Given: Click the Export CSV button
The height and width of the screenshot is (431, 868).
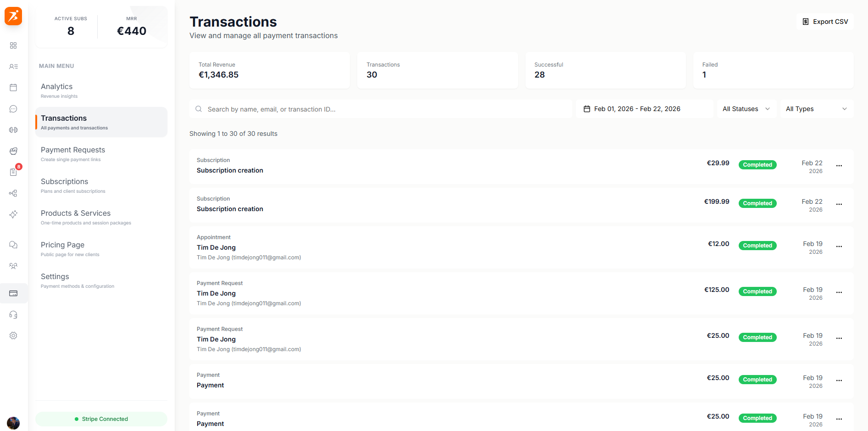Looking at the screenshot, I should click(x=825, y=21).
